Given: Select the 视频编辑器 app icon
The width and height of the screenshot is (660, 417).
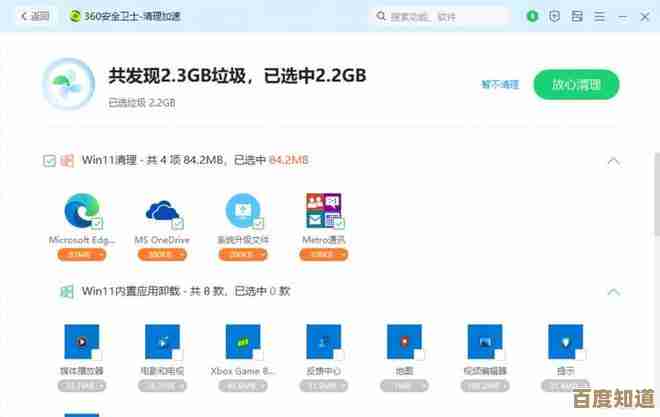Looking at the screenshot, I should 485,342.
